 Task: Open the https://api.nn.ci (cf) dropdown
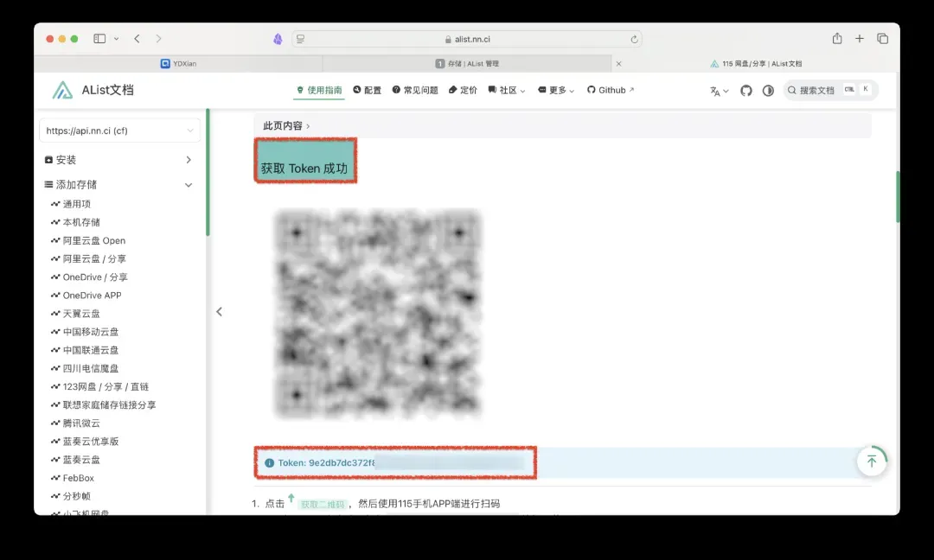[119, 130]
